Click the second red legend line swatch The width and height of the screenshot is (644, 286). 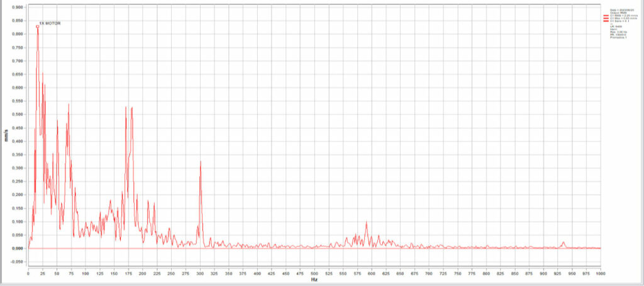pyautogui.click(x=606, y=18)
